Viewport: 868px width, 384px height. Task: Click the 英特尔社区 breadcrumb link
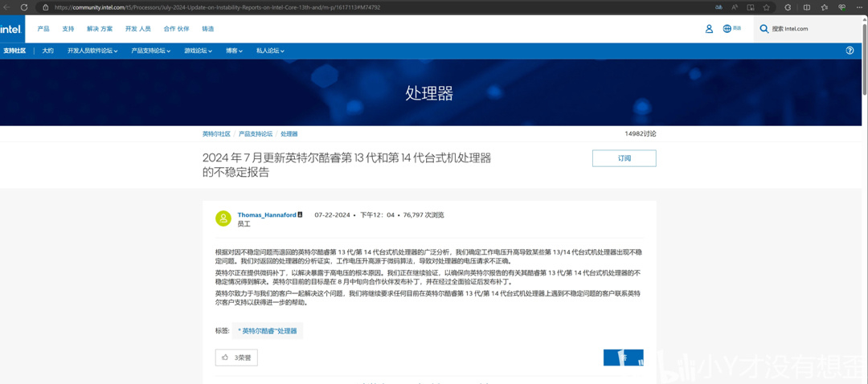[216, 134]
